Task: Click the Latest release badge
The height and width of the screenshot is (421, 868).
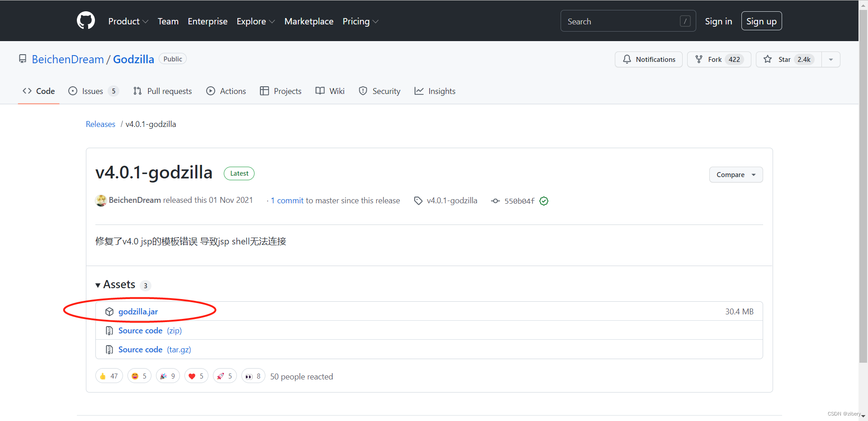Action: 239,173
